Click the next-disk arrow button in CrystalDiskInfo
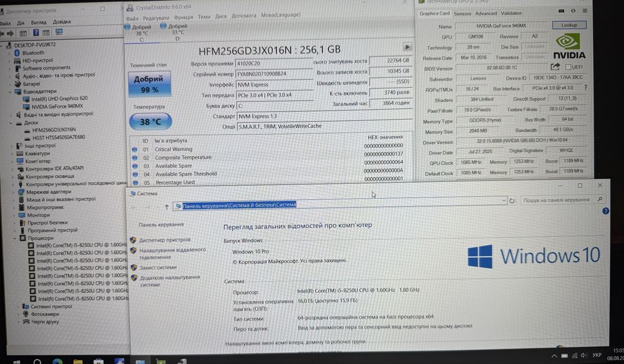Viewport: 624px width, 364px height. [407, 47]
